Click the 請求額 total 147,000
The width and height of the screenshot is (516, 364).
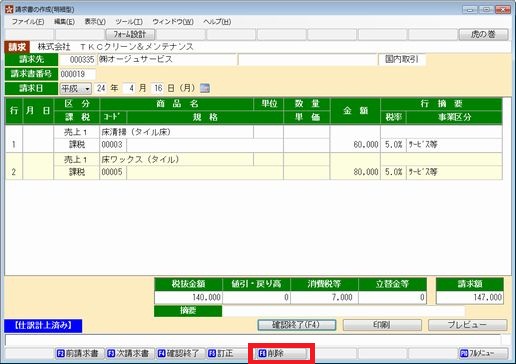pyautogui.click(x=470, y=297)
